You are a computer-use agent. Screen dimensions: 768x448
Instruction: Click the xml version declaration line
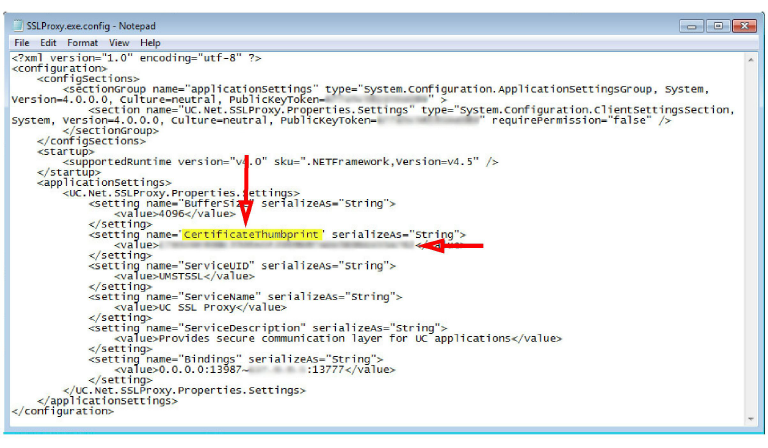point(137,58)
